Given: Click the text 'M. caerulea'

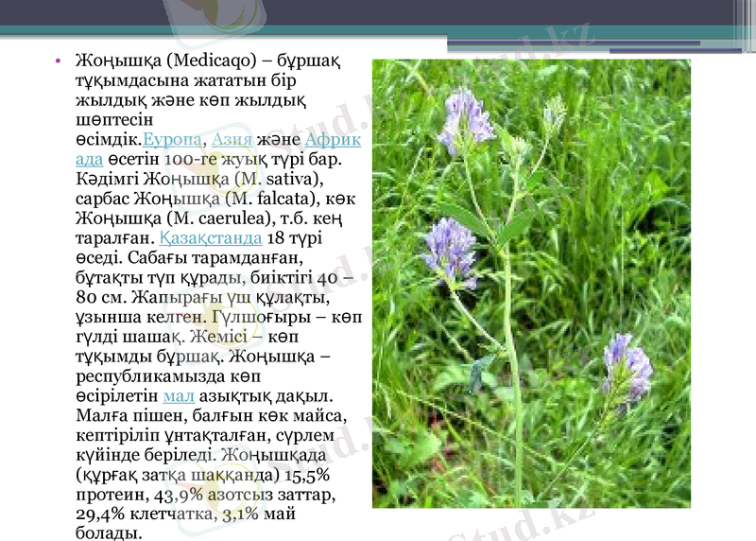Looking at the screenshot, I should click(219, 218).
